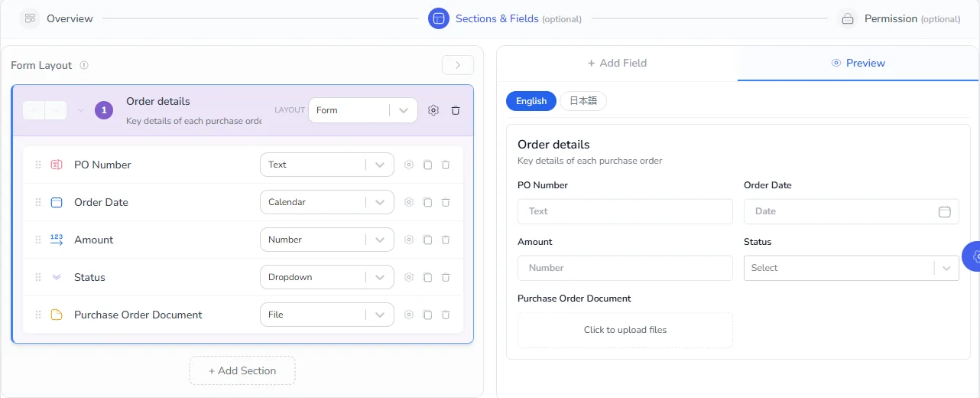Viewport: 980px width, 398px height.
Task: Click the Order Date input in preview
Action: [x=852, y=211]
